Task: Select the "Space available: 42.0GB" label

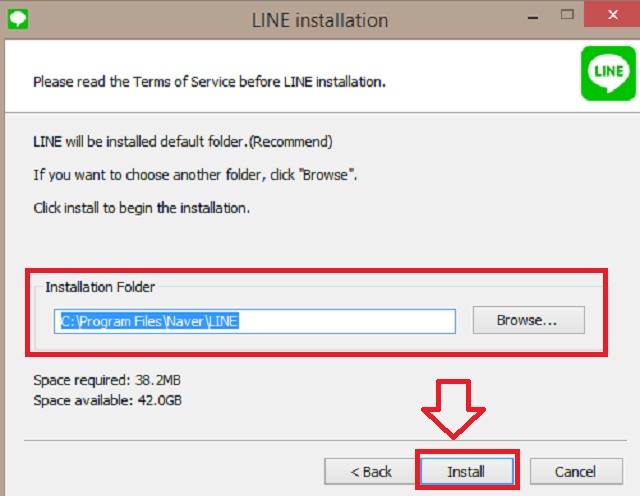Action: coord(107,400)
